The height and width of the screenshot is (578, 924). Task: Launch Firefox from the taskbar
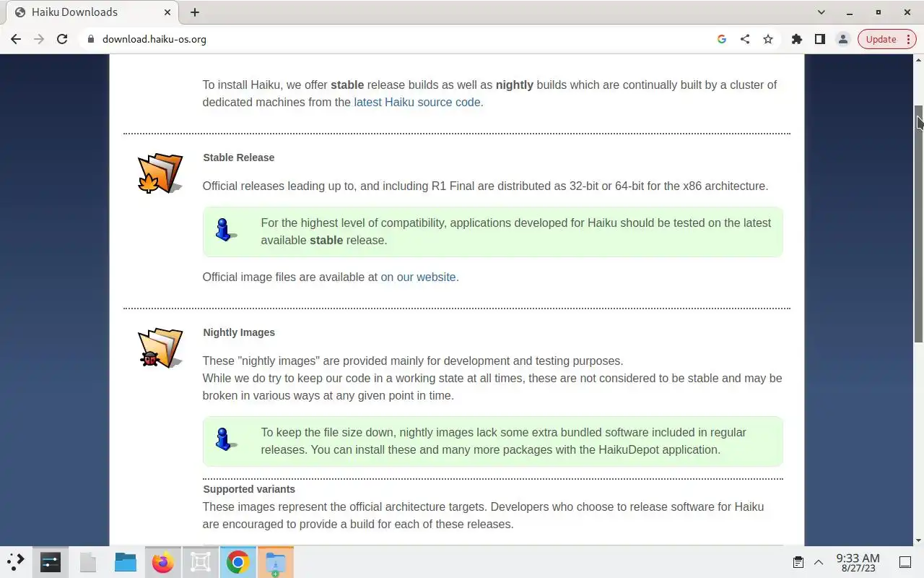click(163, 562)
